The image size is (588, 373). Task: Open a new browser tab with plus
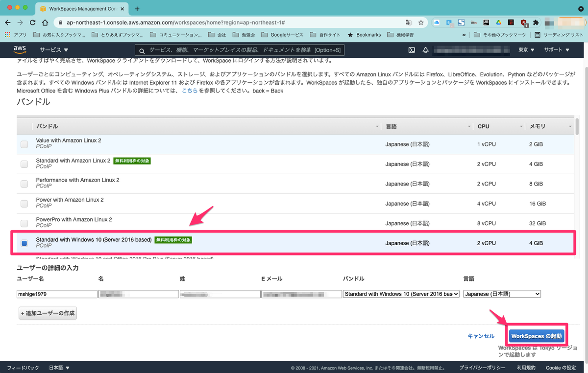[137, 9]
